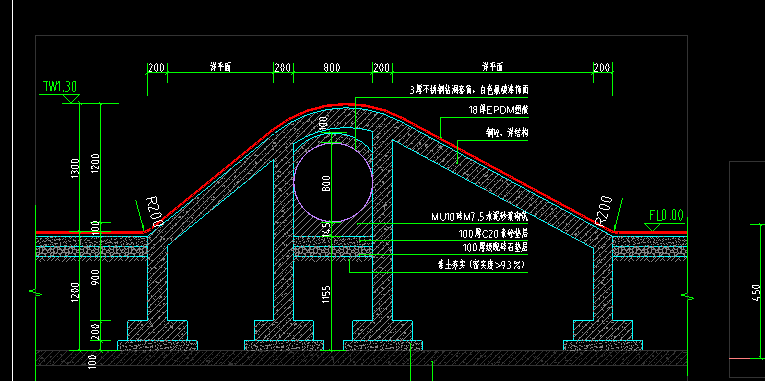This screenshot has height=381, width=765.
Task: Select the TW1.30 elevation label
Action: coord(60,87)
